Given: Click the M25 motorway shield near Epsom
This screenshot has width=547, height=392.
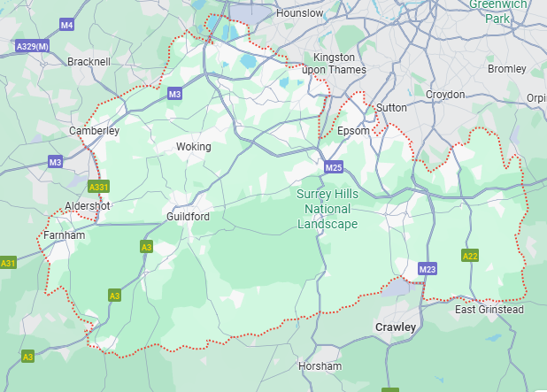Looking at the screenshot, I should [334, 167].
